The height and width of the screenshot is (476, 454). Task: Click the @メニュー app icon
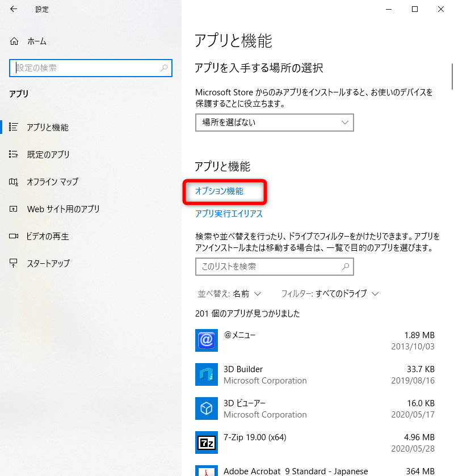point(206,340)
